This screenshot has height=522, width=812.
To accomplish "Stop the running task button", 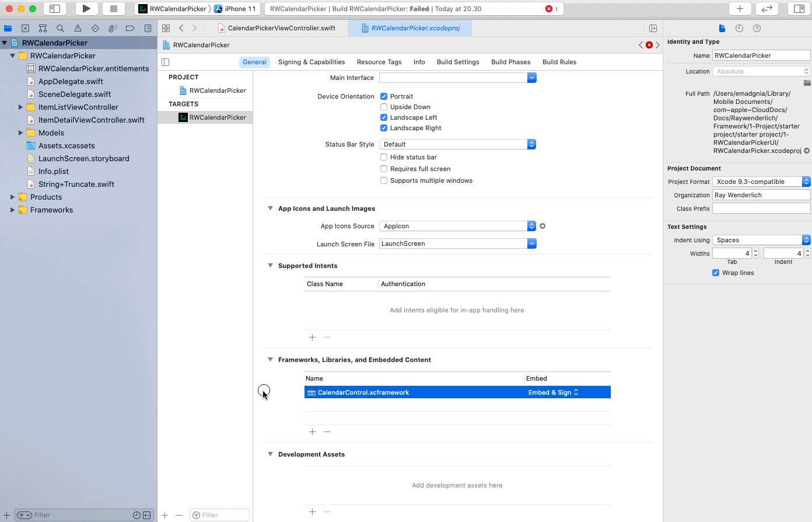I will (114, 9).
